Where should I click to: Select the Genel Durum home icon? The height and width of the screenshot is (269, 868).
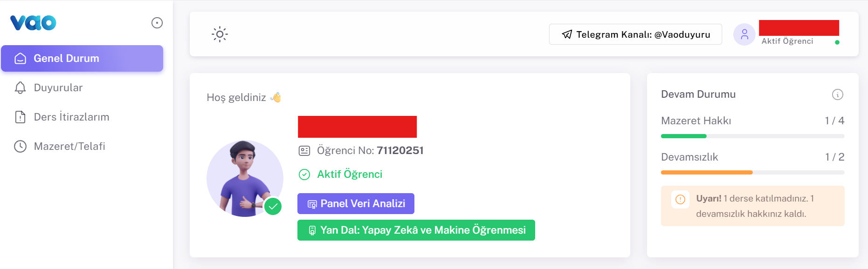pos(19,59)
